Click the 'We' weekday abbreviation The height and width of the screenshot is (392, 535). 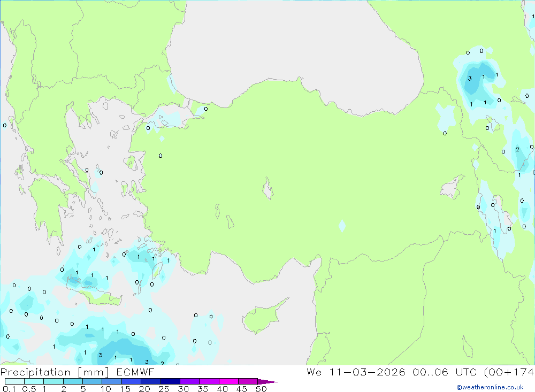(314, 372)
